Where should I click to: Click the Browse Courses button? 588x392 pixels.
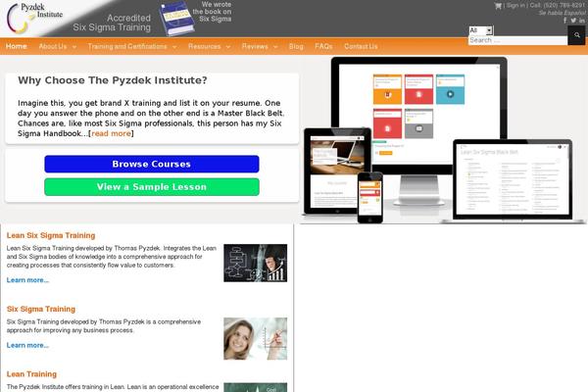point(152,164)
